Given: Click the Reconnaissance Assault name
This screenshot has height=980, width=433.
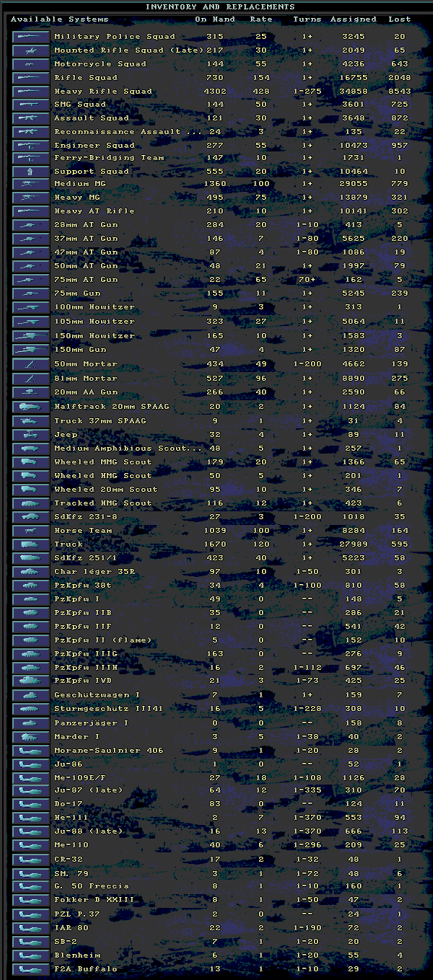Looking at the screenshot, I should coord(127,132).
